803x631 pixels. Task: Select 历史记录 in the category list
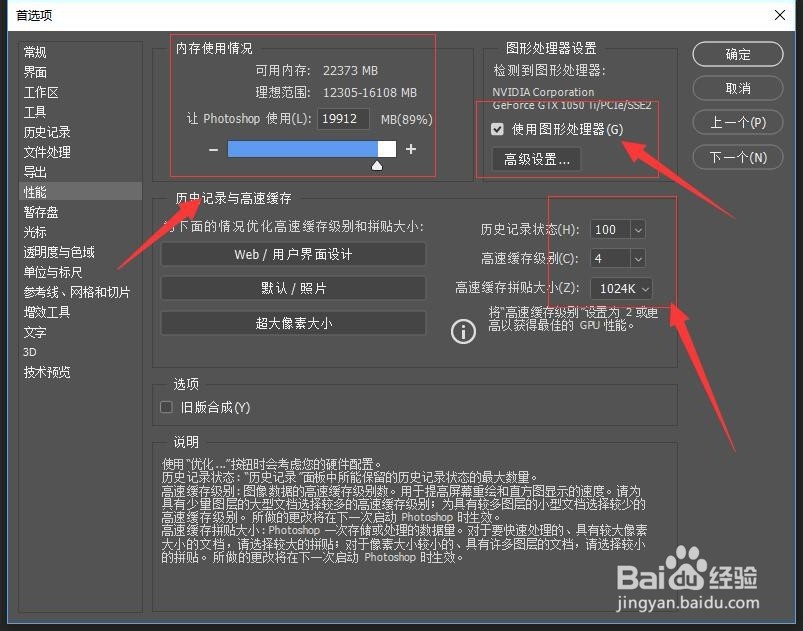47,132
